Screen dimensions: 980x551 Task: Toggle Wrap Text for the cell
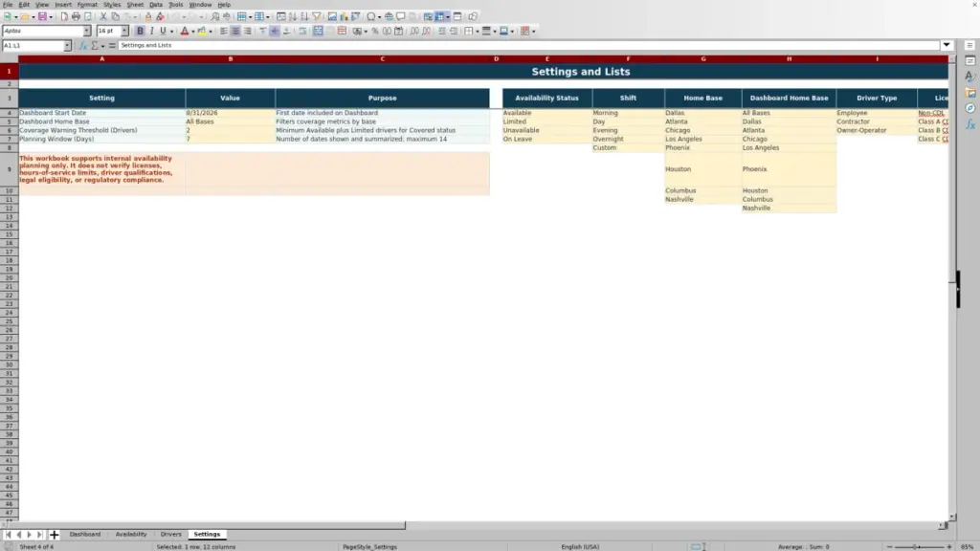(302, 32)
